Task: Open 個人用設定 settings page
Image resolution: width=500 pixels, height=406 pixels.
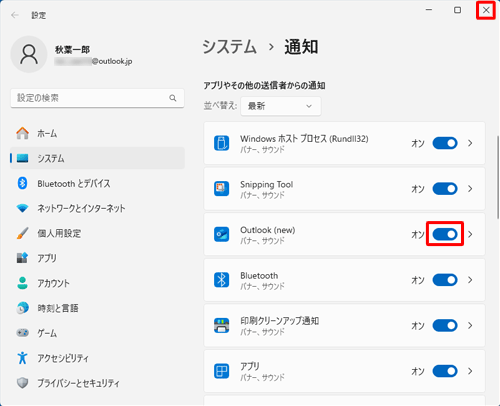Action: pos(97,233)
